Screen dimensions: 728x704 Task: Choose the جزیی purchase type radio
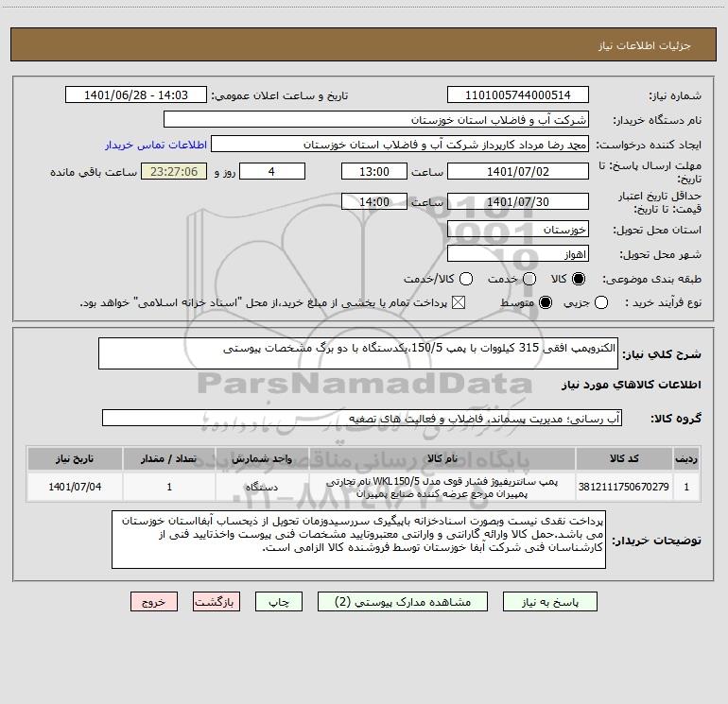click(x=601, y=302)
